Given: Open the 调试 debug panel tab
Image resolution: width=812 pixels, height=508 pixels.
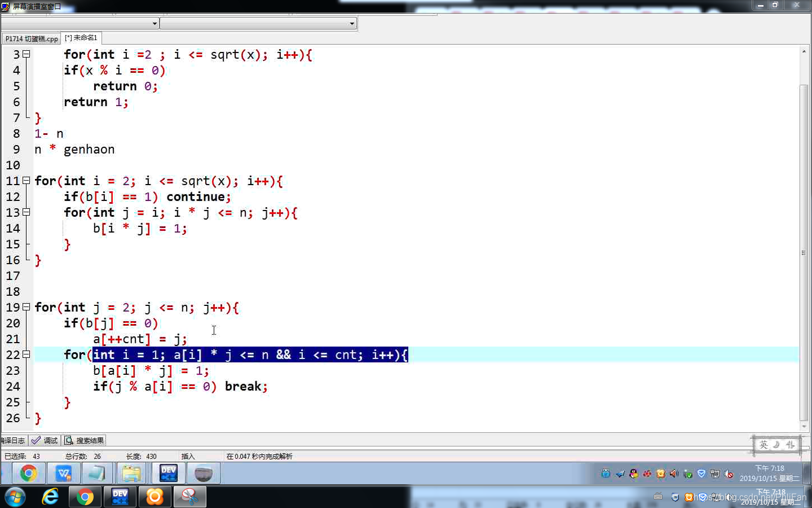Looking at the screenshot, I should click(x=45, y=440).
